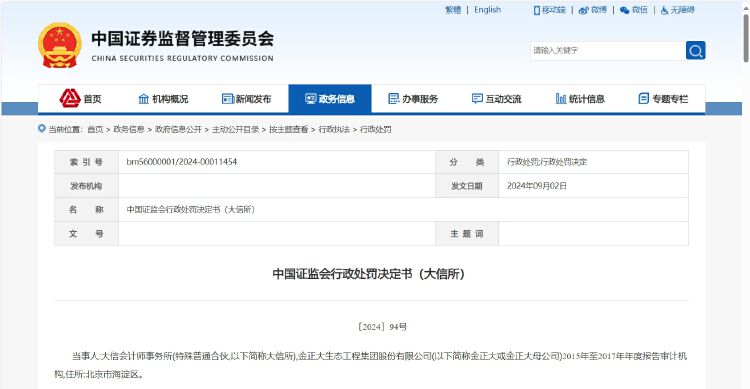This screenshot has height=389, width=750.
Task: Open the 微信 WeChat icon link
Action: [x=624, y=10]
